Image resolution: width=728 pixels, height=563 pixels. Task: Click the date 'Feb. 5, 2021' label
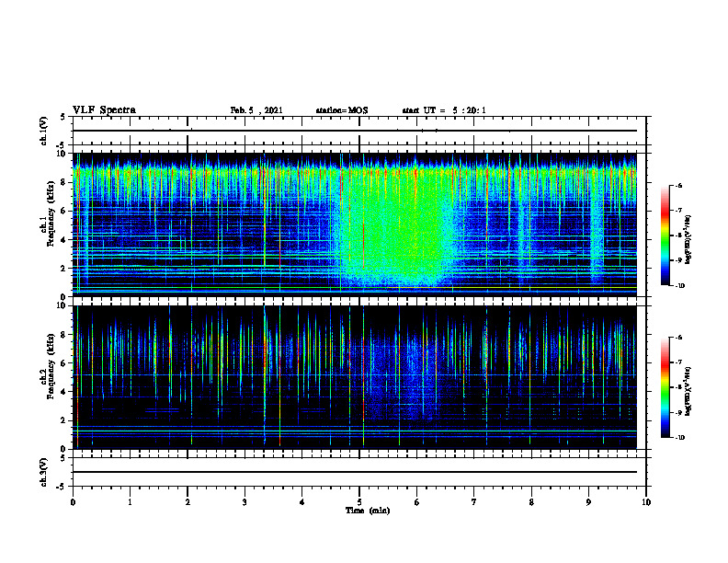[256, 110]
